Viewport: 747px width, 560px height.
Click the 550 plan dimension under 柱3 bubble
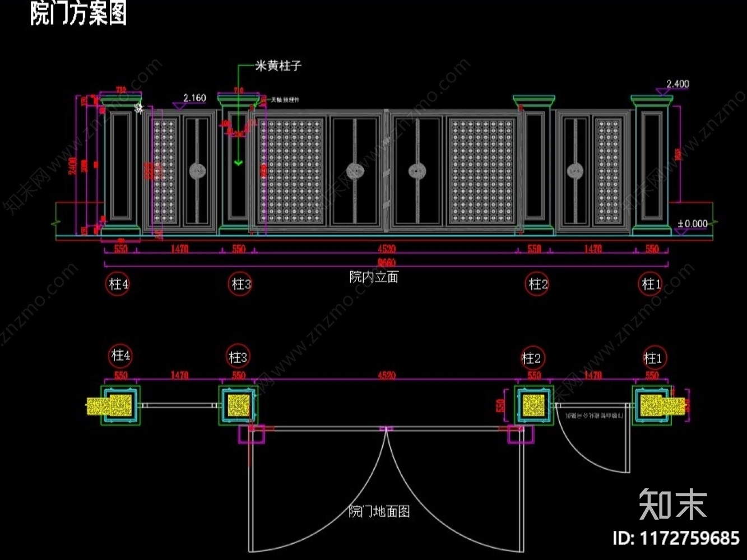point(239,375)
